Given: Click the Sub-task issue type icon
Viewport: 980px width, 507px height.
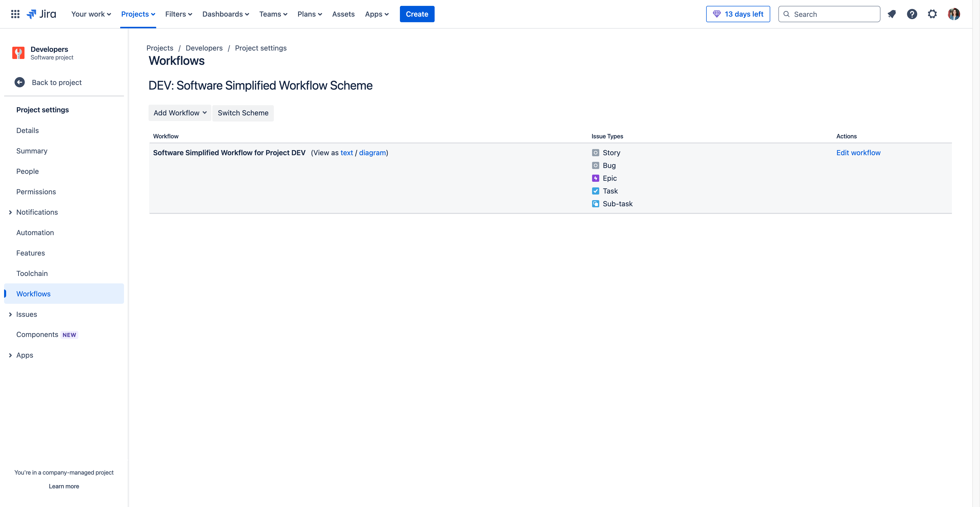Looking at the screenshot, I should click(x=595, y=204).
